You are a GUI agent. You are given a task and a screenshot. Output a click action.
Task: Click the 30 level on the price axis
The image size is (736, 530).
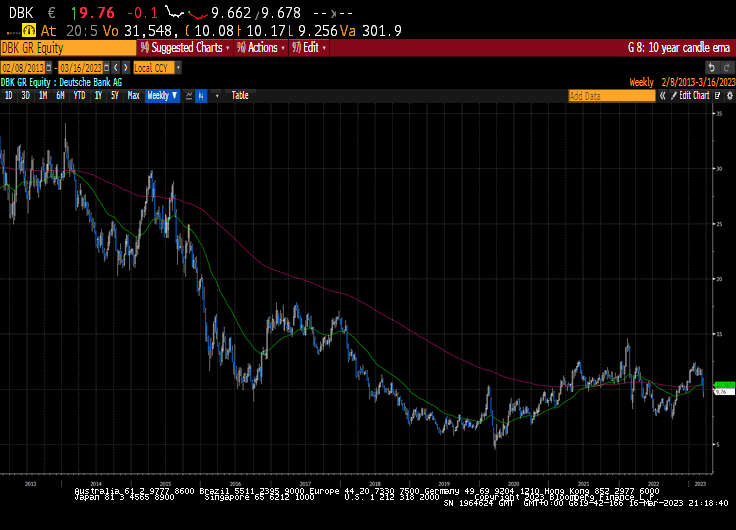[x=719, y=169]
